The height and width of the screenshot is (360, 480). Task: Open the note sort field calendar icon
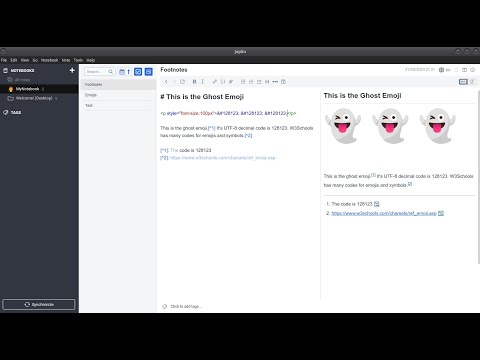point(122,72)
